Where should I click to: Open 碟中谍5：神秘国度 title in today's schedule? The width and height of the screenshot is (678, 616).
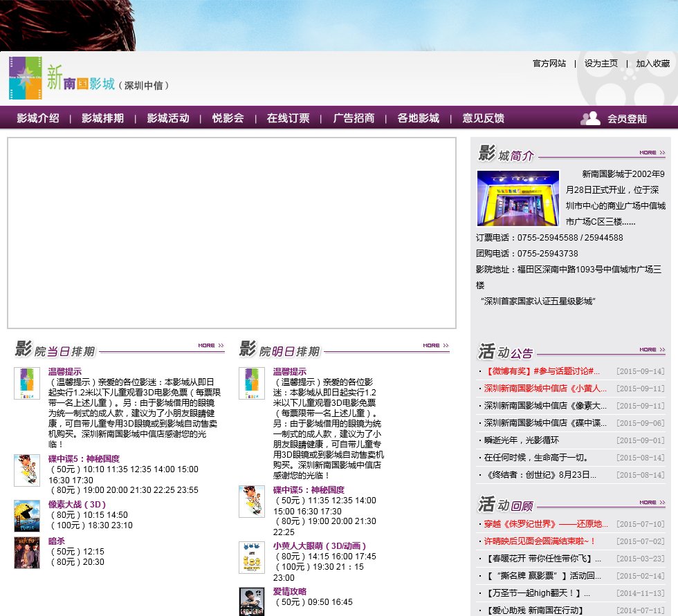tap(84, 459)
